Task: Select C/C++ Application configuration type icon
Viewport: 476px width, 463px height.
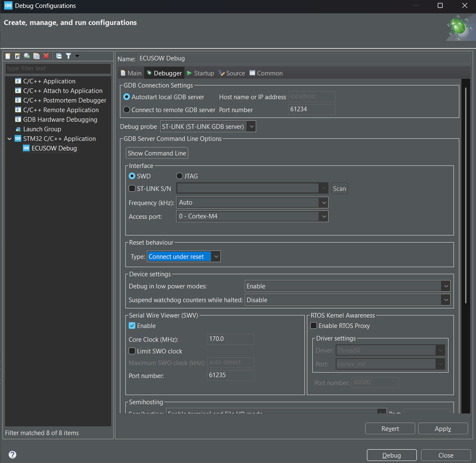Action: click(18, 81)
